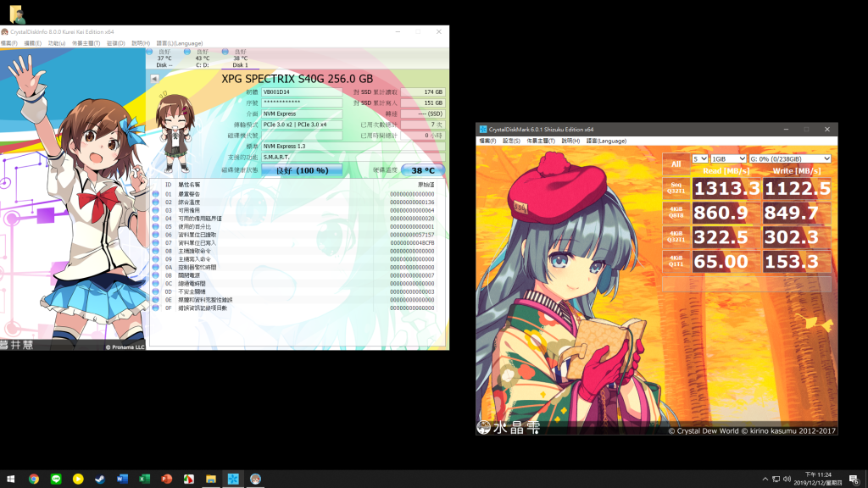868x488 pixels.
Task: Go to previous disk with left arrow
Action: pyautogui.click(x=154, y=79)
